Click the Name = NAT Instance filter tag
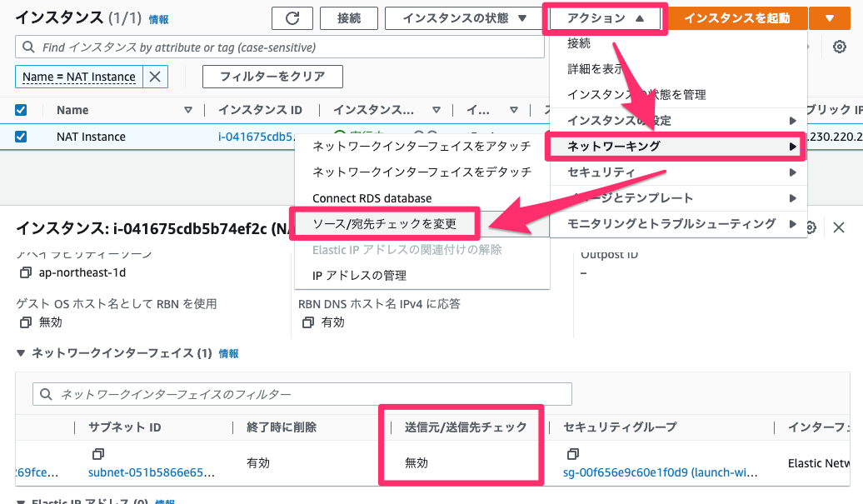The width and height of the screenshot is (863, 504). [78, 77]
